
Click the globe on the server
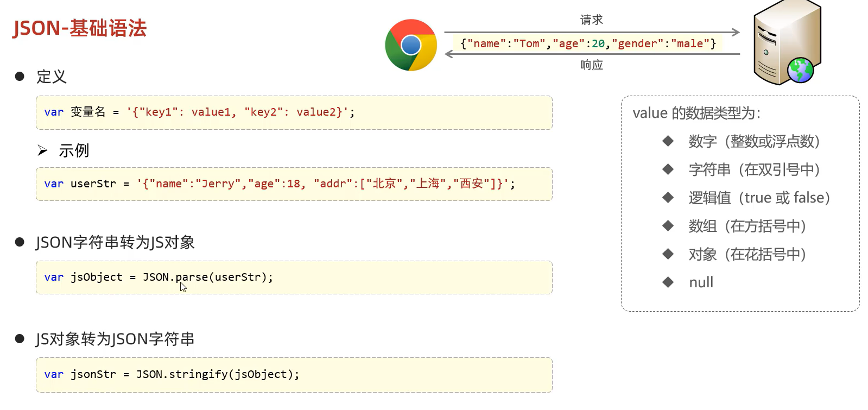point(801,70)
